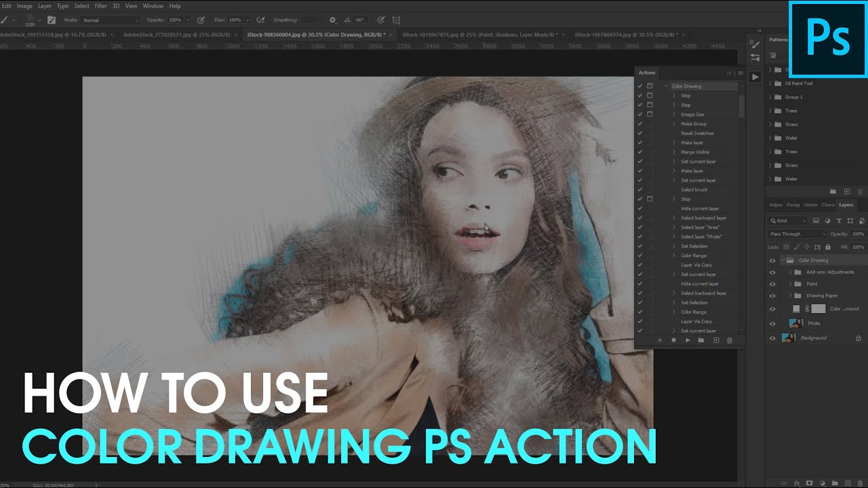Open the brush Mode dropdown (Normal)
Image resolution: width=868 pixels, height=488 pixels.
111,20
